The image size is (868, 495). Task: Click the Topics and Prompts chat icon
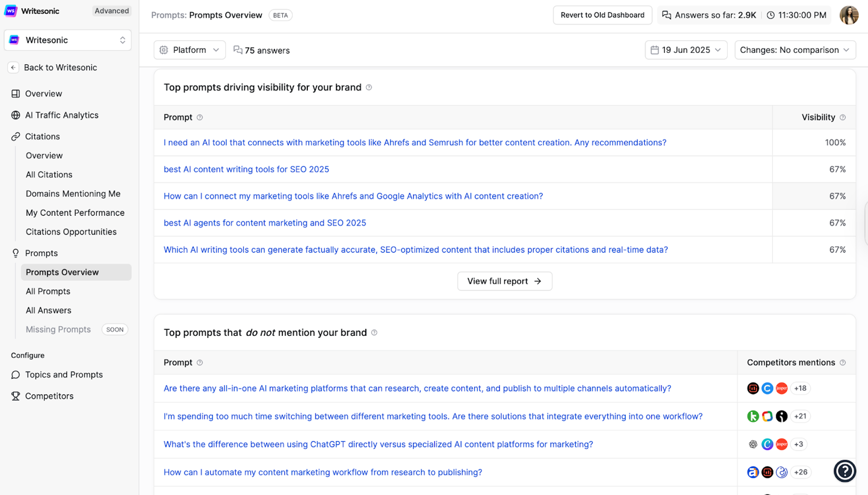tap(16, 375)
